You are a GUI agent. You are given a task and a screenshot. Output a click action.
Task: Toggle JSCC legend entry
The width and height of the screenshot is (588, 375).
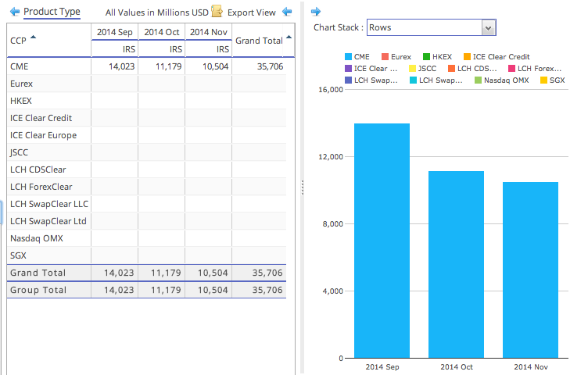(422, 69)
